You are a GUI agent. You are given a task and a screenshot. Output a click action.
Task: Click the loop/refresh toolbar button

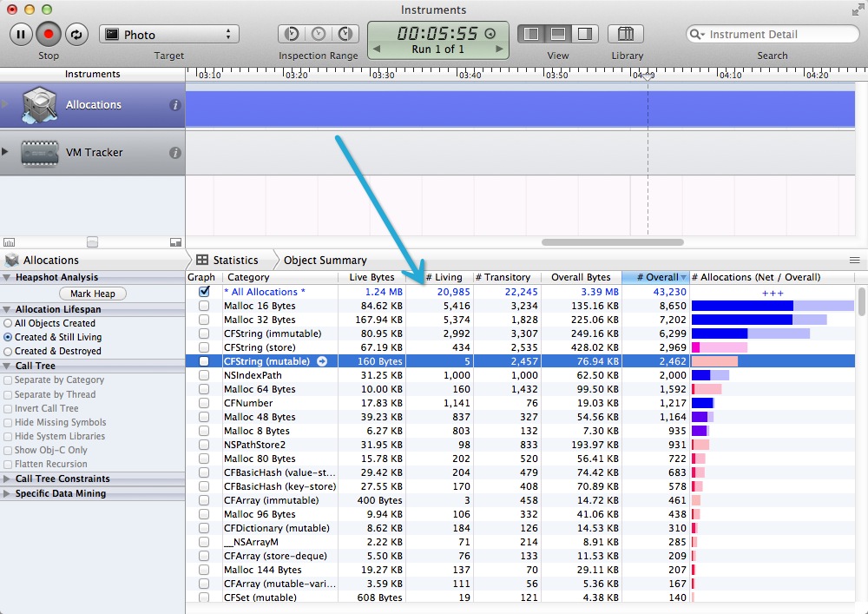point(76,35)
